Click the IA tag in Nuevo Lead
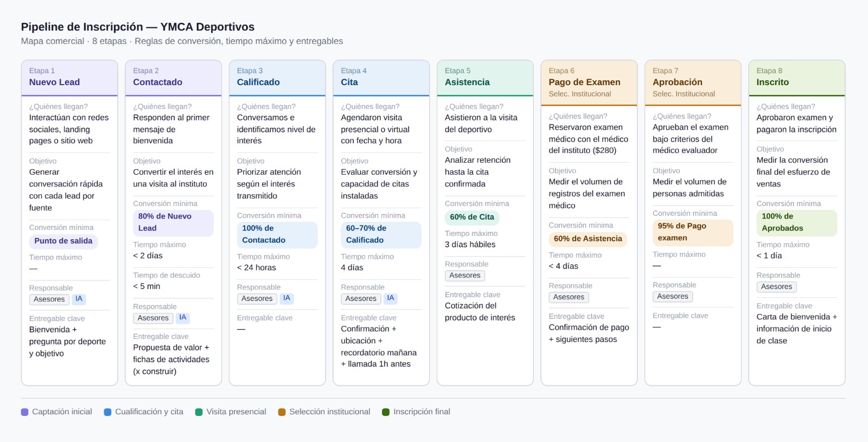Screen dimensions: 868x442 (79, 299)
